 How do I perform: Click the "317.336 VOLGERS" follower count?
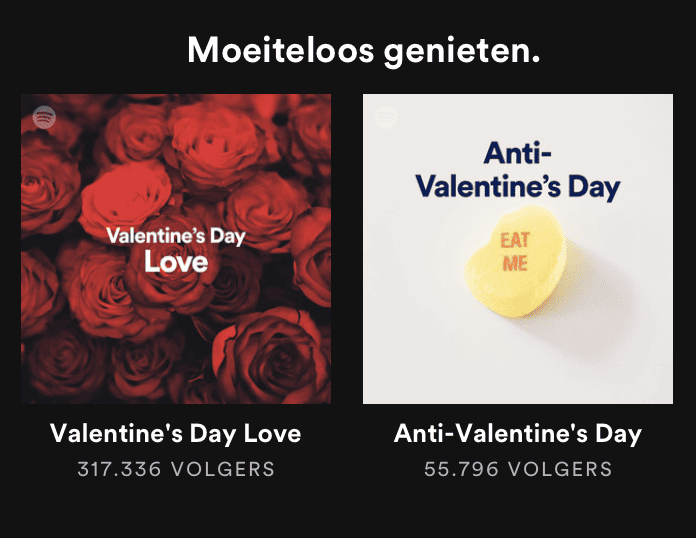coord(175,468)
